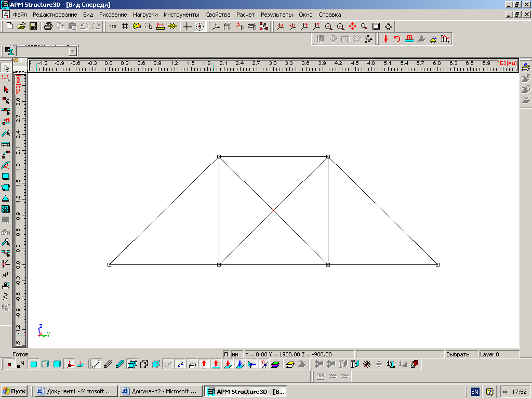
Task: Choose the cyan triangle element tool
Action: click(x=6, y=198)
